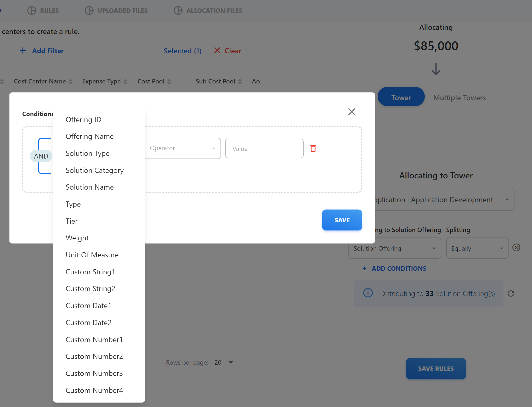The image size is (532, 407).
Task: Choose Solution Category from field list
Action: pyautogui.click(x=94, y=170)
